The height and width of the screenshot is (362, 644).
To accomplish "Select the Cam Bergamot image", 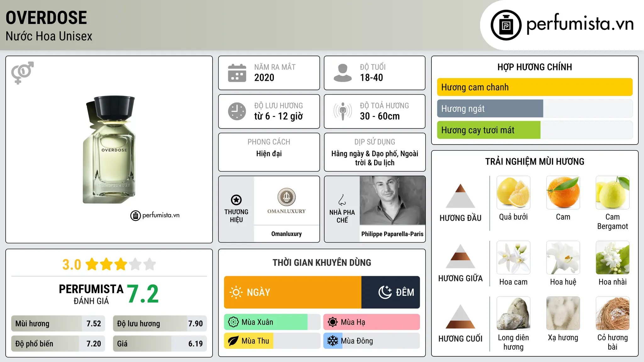I will point(613,193).
